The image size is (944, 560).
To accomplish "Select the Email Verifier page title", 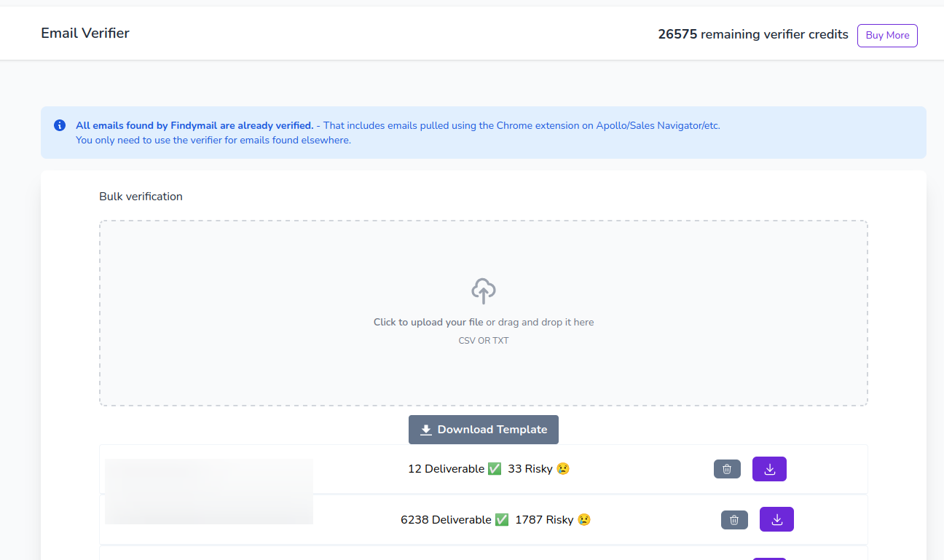I will pyautogui.click(x=85, y=33).
